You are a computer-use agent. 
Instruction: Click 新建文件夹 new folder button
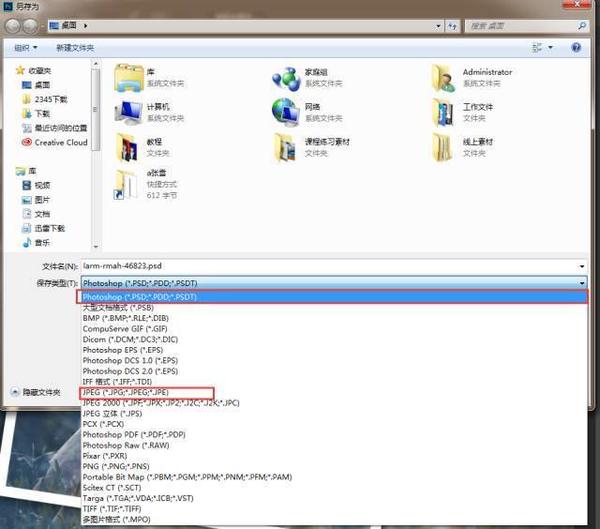[75, 48]
